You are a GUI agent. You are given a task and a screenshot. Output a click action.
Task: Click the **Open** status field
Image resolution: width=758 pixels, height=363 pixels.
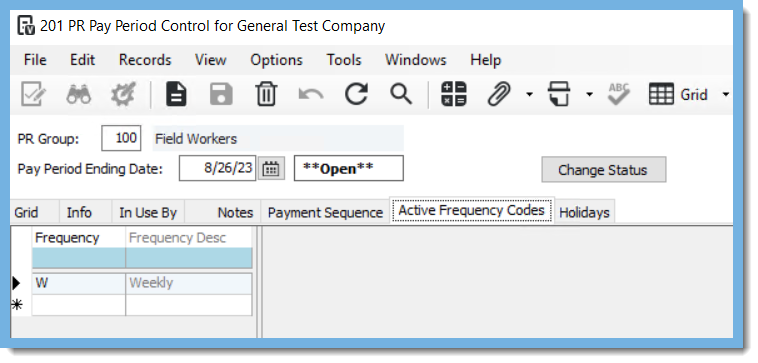[349, 168]
